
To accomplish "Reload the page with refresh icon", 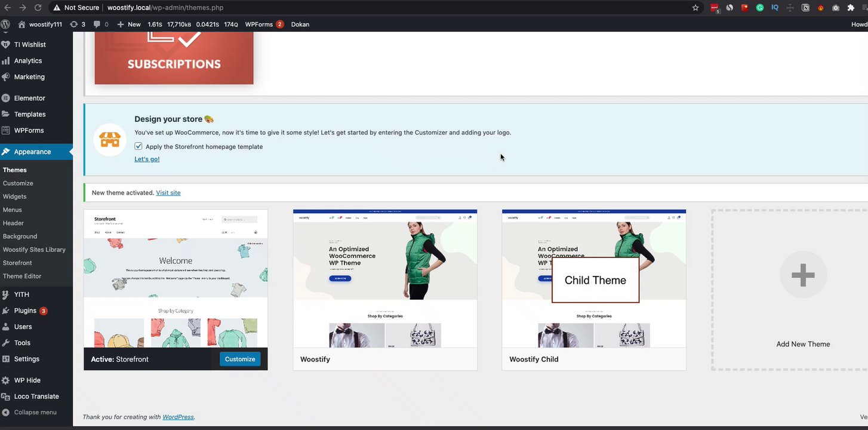I will [38, 8].
